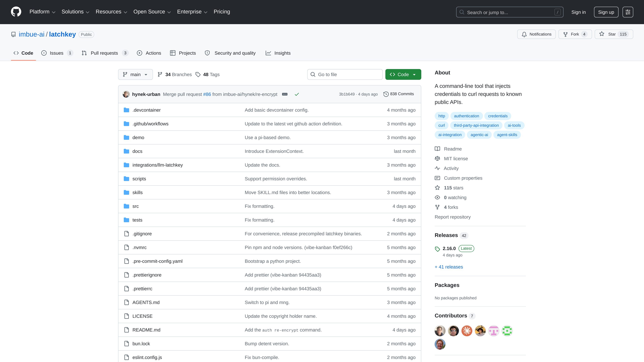Click Report repository link
Viewport: 644px width, 362px height.
tap(452, 217)
